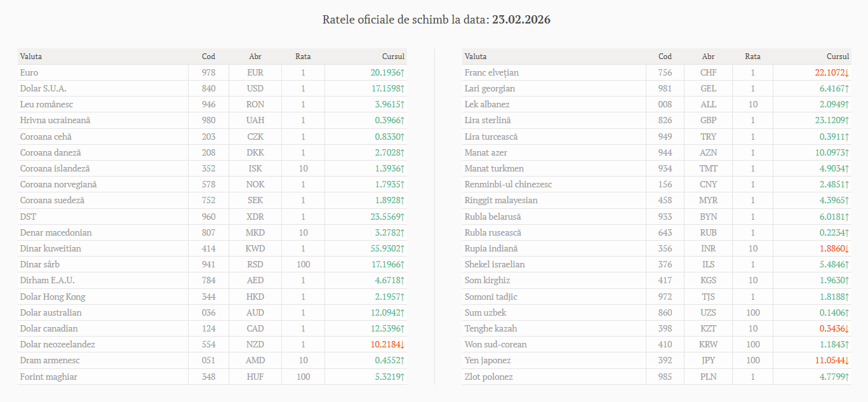Click the Cursul column header in left table
The image size is (868, 402).
click(393, 57)
